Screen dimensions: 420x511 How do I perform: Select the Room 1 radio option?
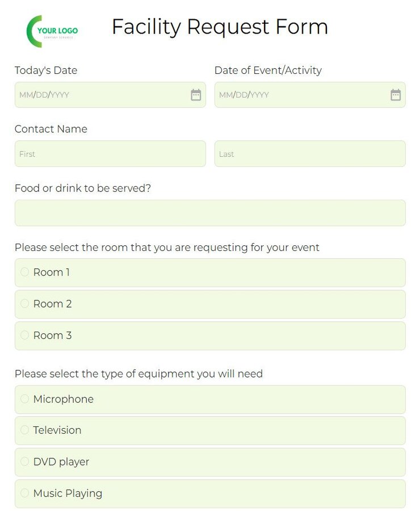(x=25, y=272)
